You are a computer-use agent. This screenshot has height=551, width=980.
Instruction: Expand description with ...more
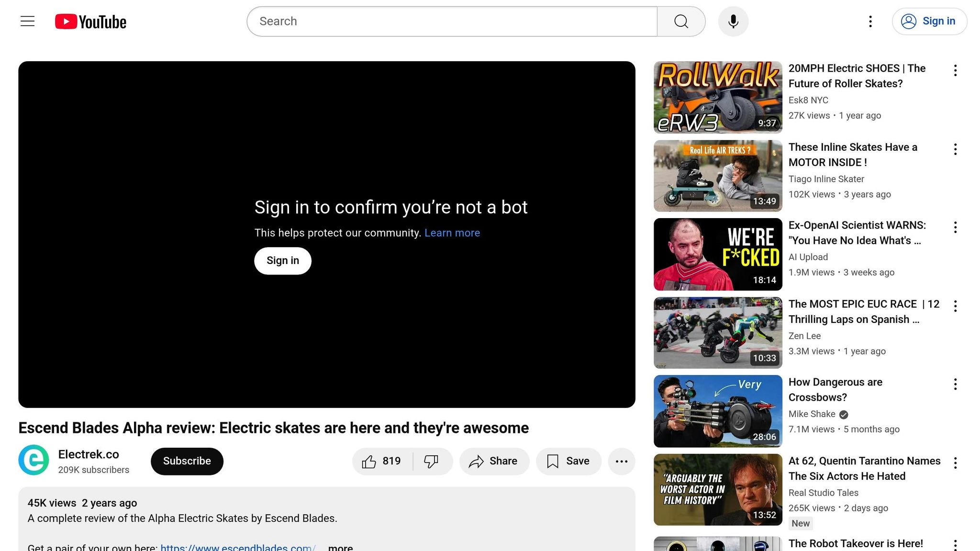pyautogui.click(x=340, y=547)
